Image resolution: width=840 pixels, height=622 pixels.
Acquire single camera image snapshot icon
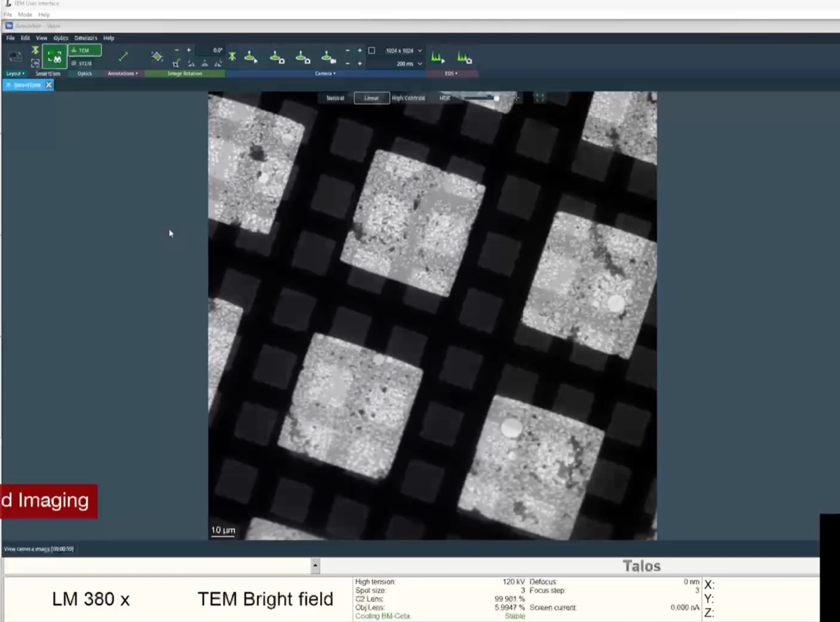276,57
